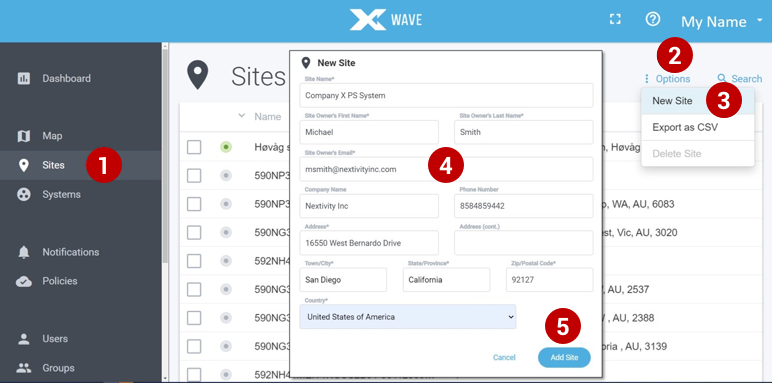
Task: Choose Export as CSV from the Options menu
Action: 698,128
